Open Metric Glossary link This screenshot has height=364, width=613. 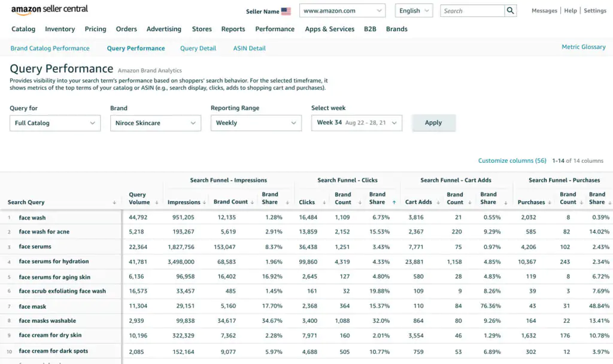click(583, 47)
